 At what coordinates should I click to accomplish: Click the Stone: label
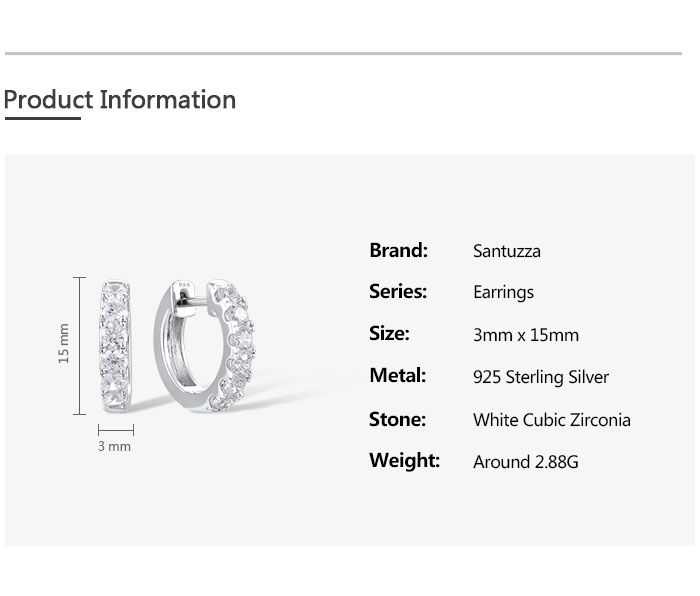tap(397, 419)
